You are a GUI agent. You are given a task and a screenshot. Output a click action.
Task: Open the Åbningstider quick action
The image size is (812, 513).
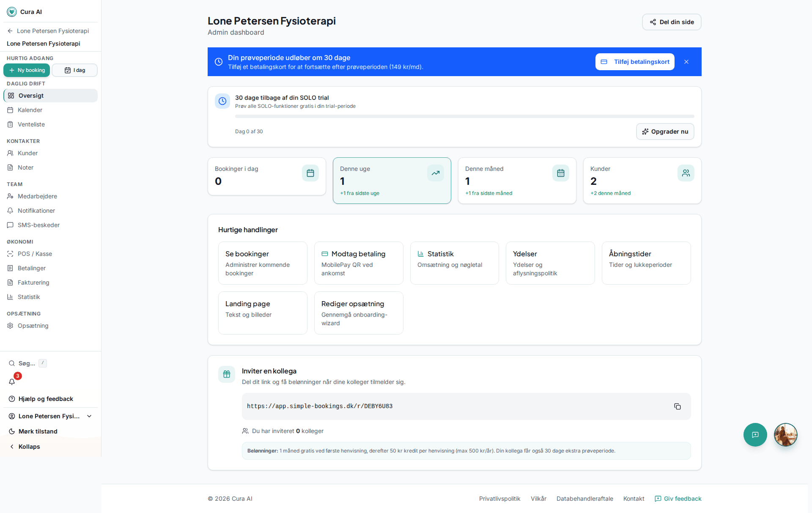pos(646,263)
